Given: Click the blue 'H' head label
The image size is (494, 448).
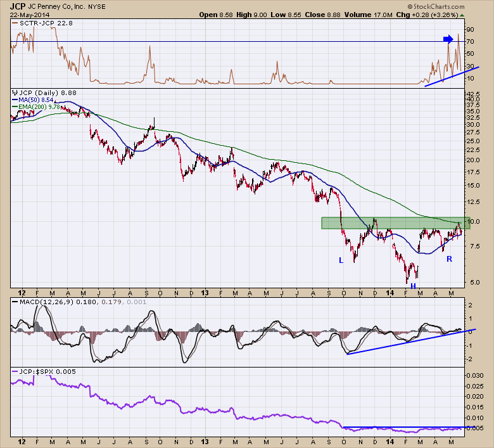Looking at the screenshot, I should point(413,286).
